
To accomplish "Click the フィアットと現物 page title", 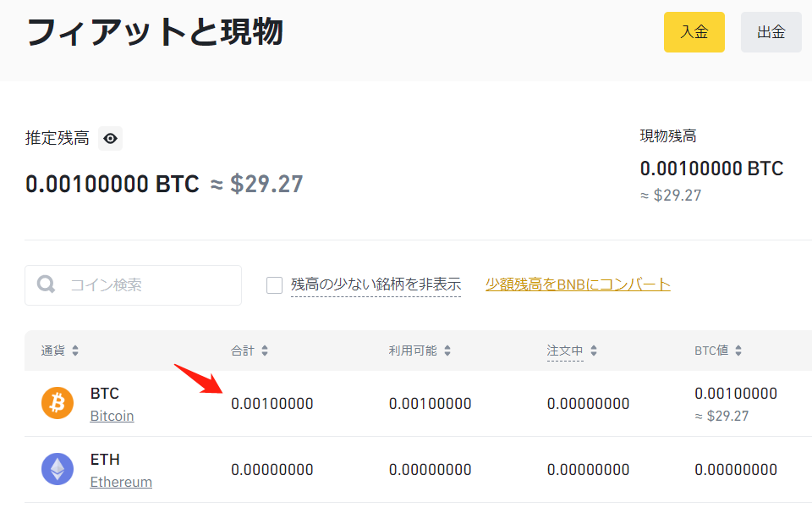I will click(155, 32).
